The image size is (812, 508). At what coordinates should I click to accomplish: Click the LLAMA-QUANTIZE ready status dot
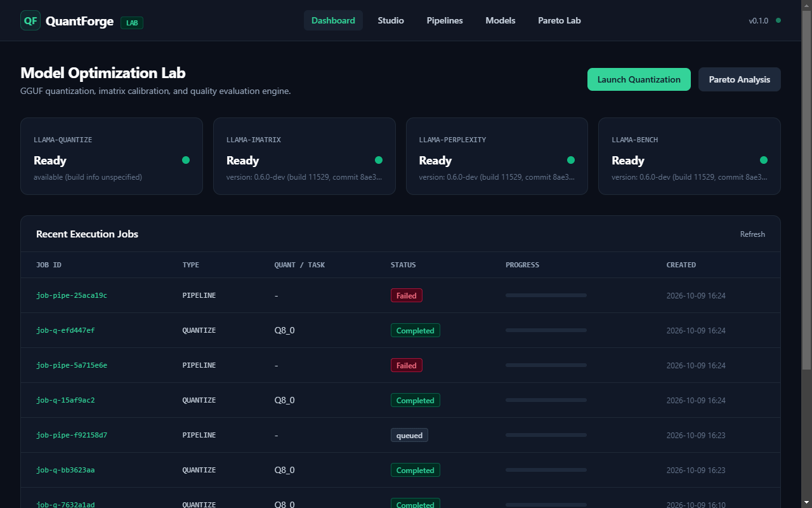click(186, 160)
